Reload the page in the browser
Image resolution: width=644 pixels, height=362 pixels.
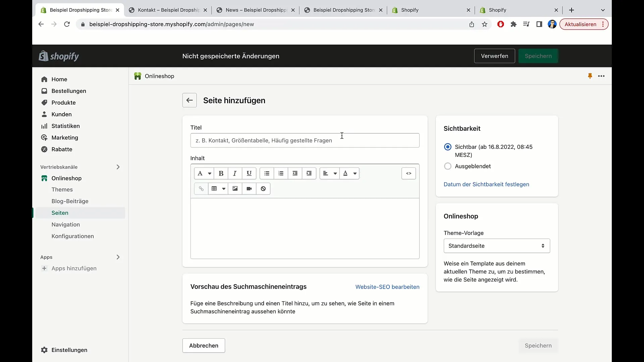point(67,24)
